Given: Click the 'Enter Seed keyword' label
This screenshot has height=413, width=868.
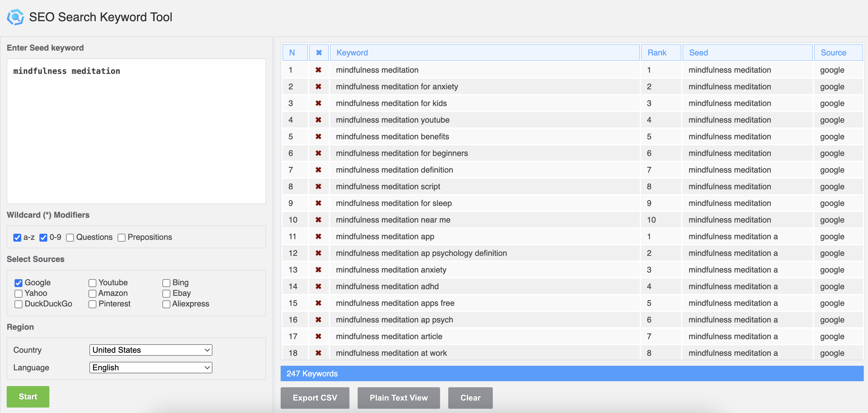Looking at the screenshot, I should pyautogui.click(x=45, y=48).
